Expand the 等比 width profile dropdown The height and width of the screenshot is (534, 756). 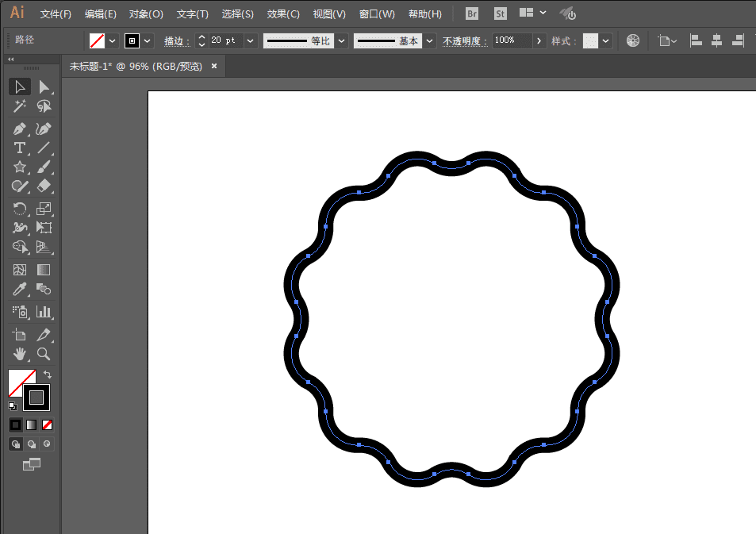coord(341,40)
